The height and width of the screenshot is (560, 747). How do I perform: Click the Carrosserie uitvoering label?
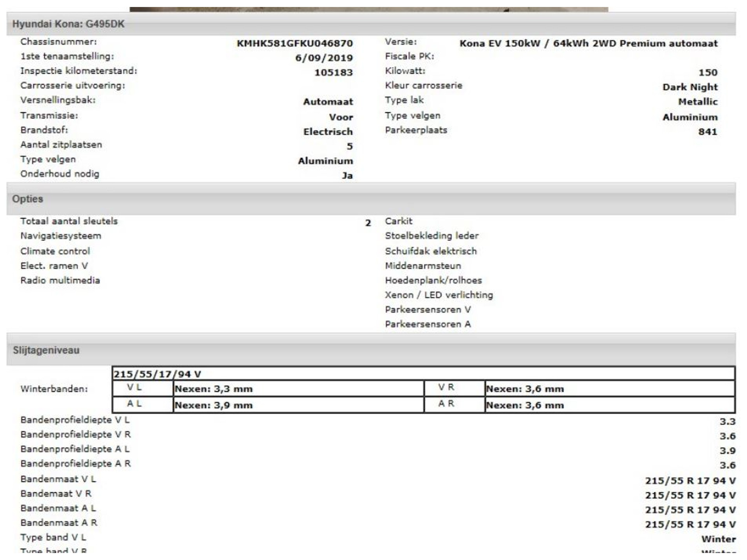point(73,86)
